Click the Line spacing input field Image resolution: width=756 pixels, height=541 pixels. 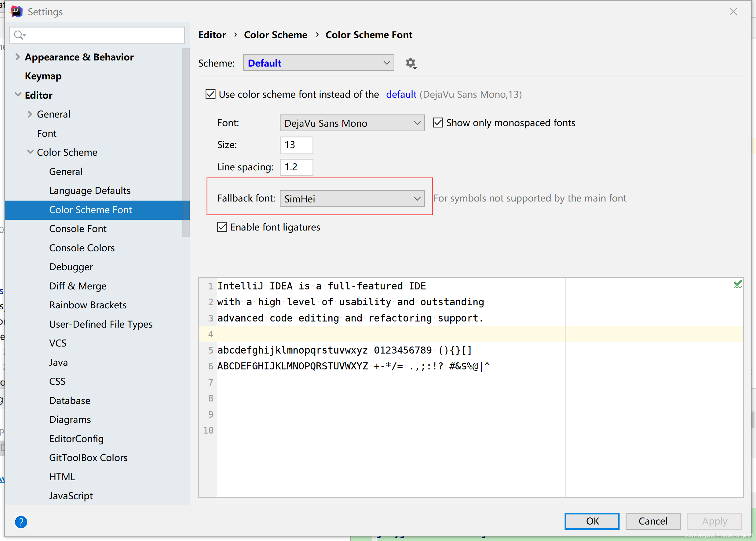[x=296, y=167]
